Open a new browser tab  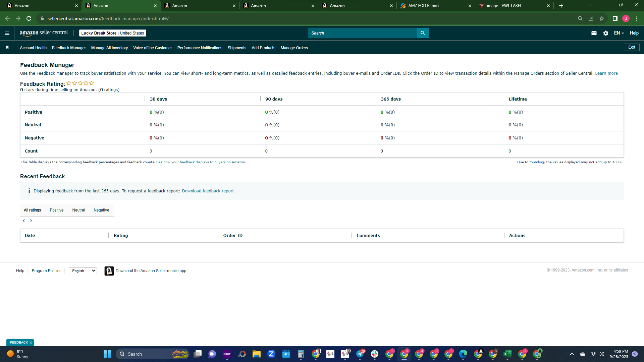tap(561, 6)
